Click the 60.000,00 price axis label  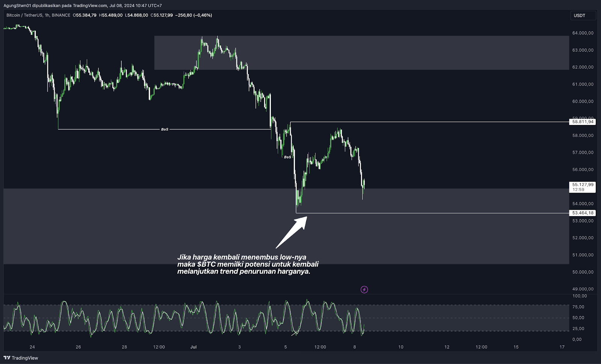pyautogui.click(x=583, y=101)
